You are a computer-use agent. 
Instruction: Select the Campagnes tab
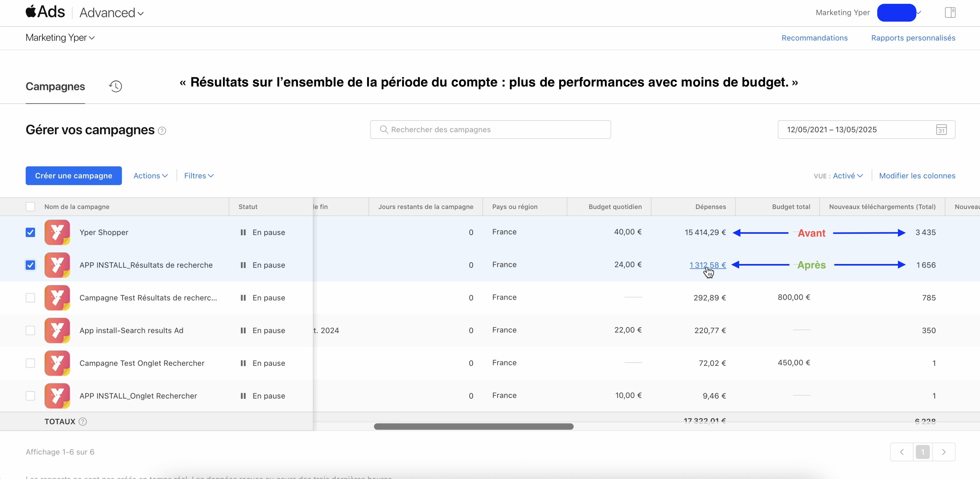point(55,86)
